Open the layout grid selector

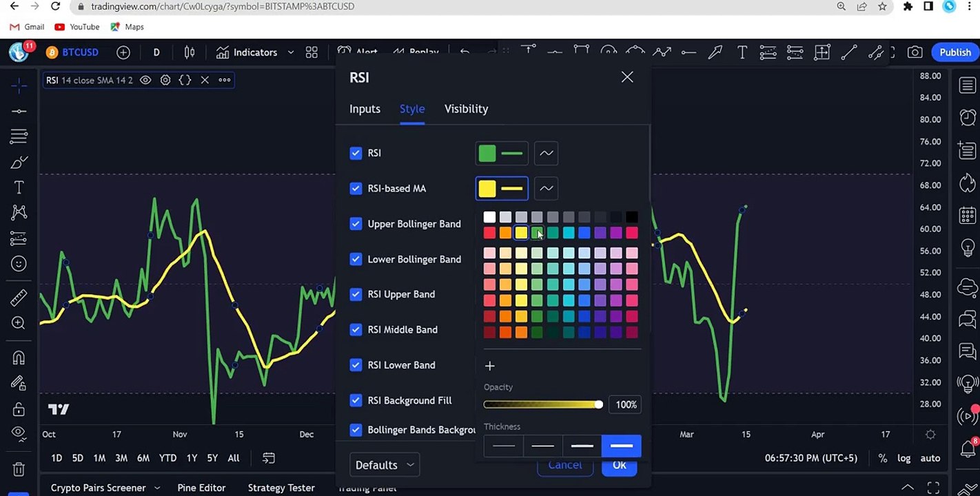click(312, 52)
